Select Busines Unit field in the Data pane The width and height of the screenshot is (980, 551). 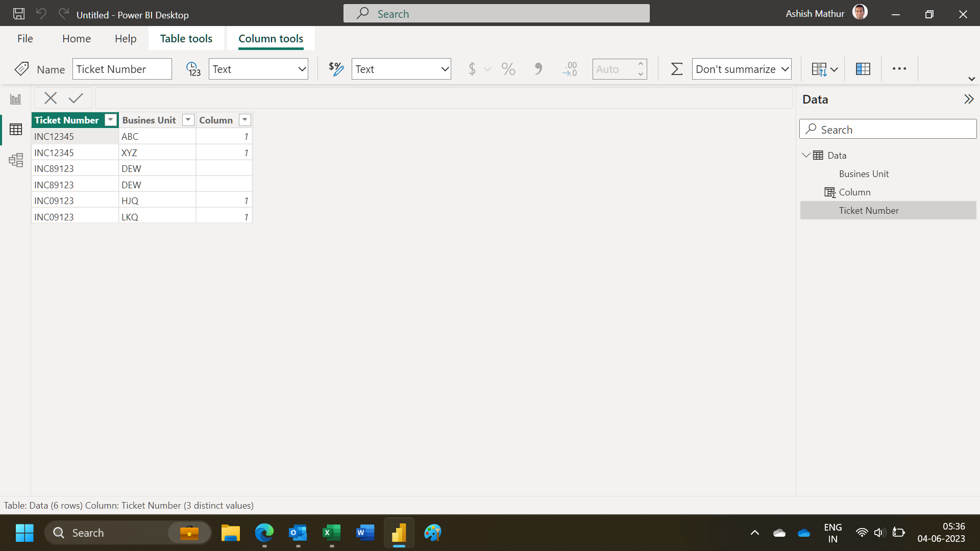point(888,174)
